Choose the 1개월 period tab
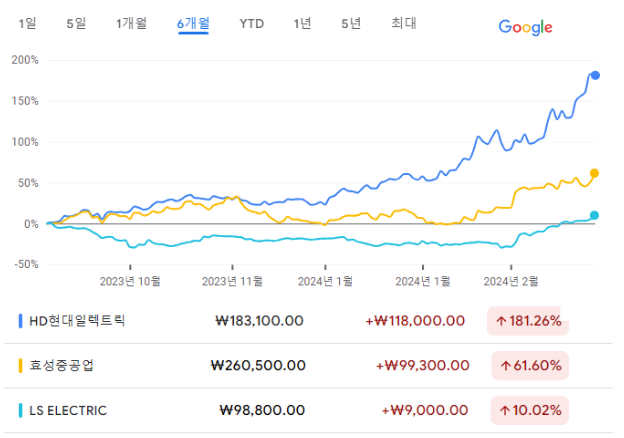624x438 pixels. (x=131, y=23)
